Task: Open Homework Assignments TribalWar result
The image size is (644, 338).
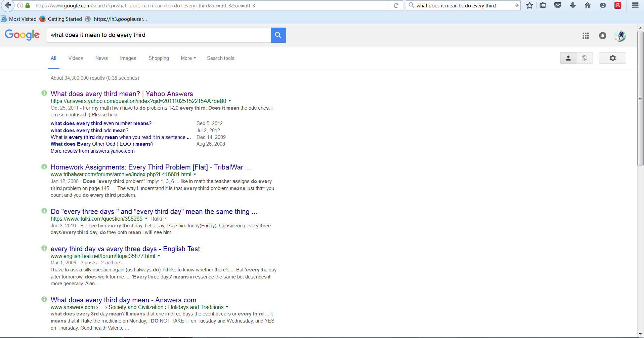Action: (151, 167)
